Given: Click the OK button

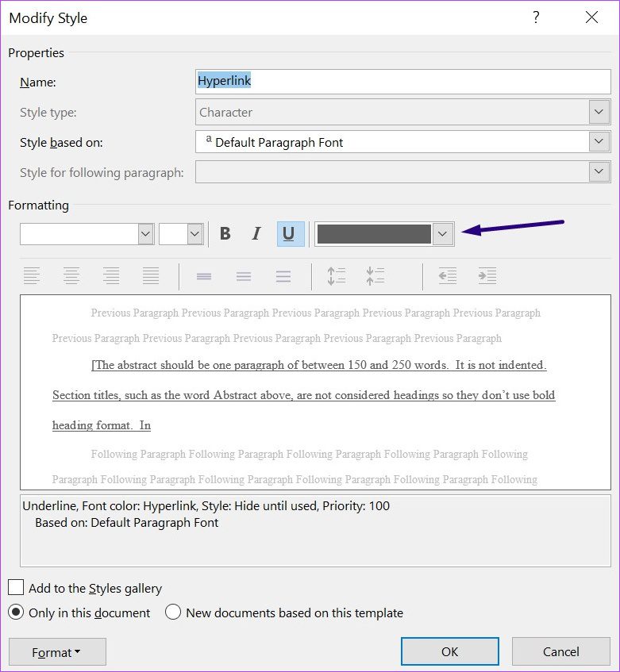Looking at the screenshot, I should [449, 651].
